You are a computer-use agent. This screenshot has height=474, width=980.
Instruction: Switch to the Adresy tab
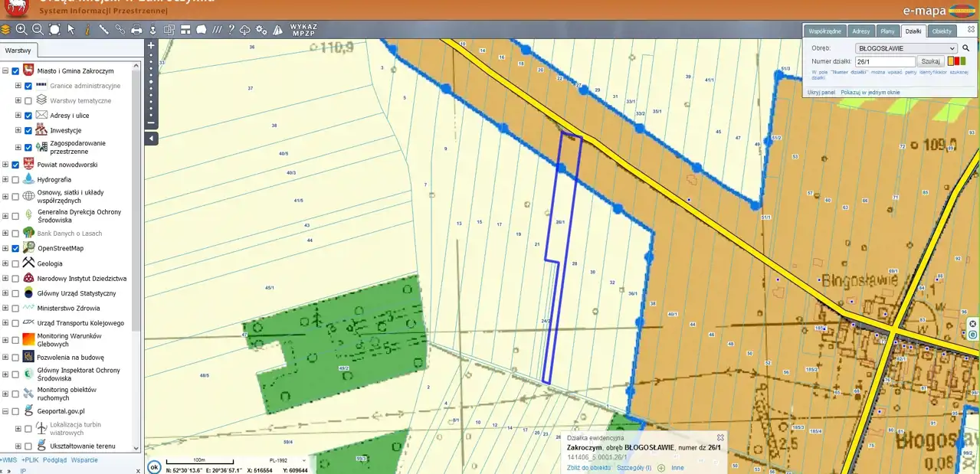point(860,31)
